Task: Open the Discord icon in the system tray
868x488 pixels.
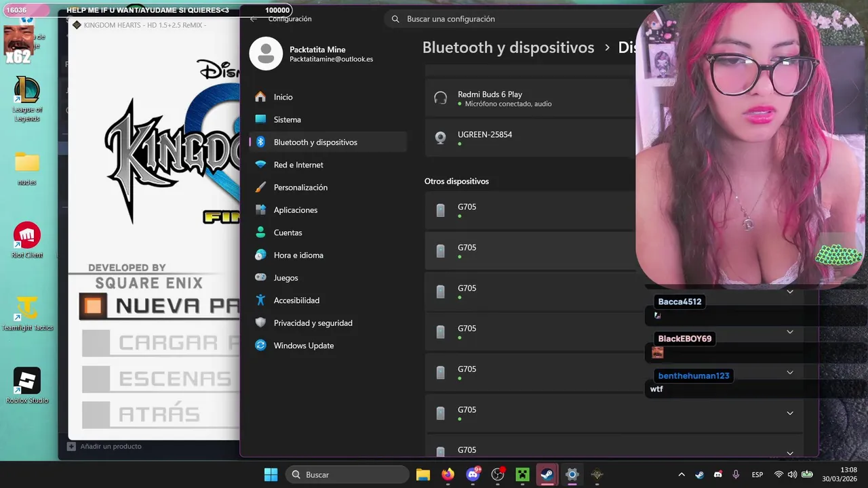Action: [x=718, y=474]
